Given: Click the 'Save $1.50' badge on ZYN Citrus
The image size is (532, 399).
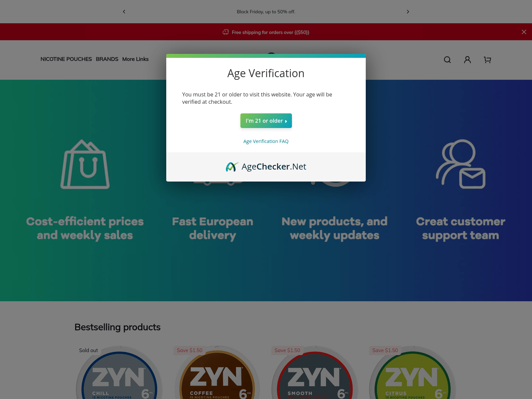Looking at the screenshot, I should point(385,350).
